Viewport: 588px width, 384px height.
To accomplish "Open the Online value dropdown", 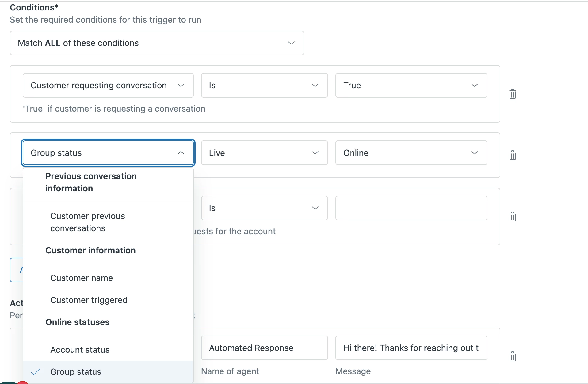I will 411,153.
